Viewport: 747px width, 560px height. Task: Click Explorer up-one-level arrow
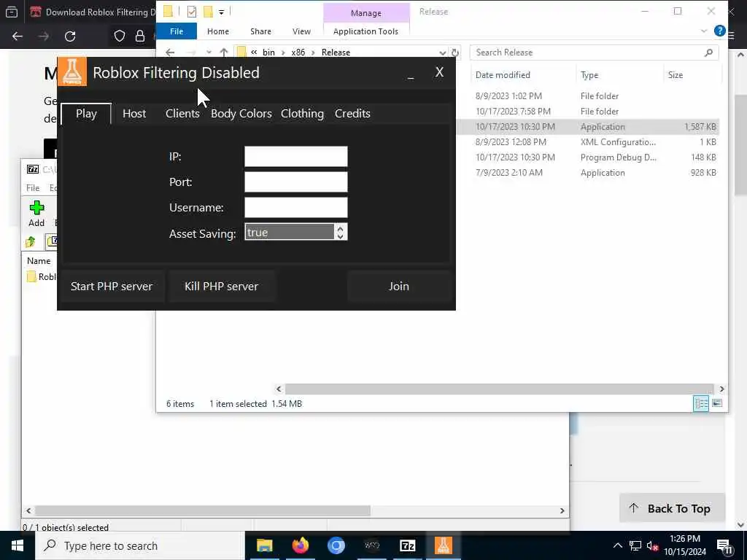(224, 52)
